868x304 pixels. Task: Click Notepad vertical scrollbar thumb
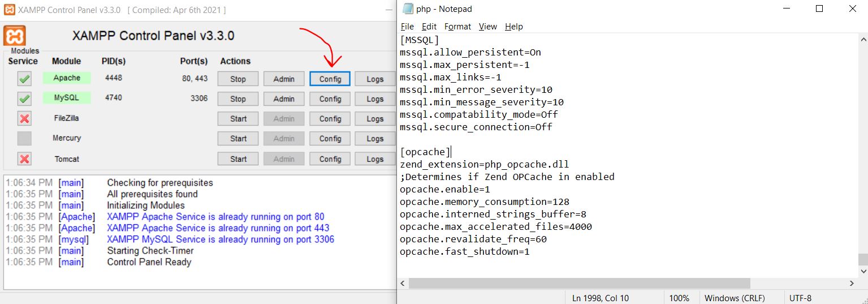(x=863, y=259)
